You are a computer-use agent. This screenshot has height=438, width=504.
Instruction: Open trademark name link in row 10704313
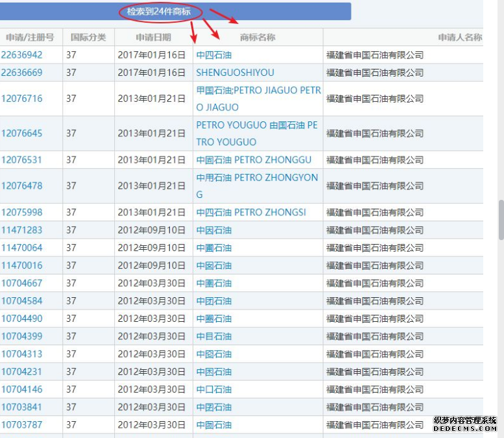(x=214, y=354)
